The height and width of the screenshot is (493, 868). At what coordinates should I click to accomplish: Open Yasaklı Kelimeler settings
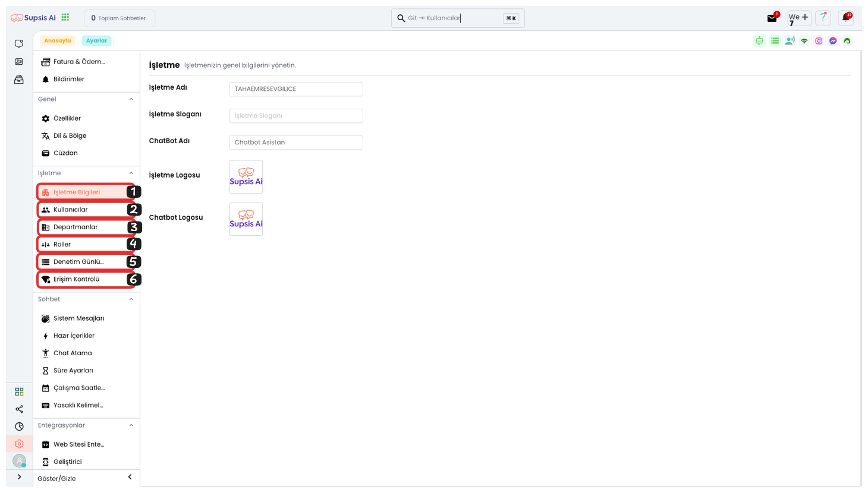(x=86, y=405)
